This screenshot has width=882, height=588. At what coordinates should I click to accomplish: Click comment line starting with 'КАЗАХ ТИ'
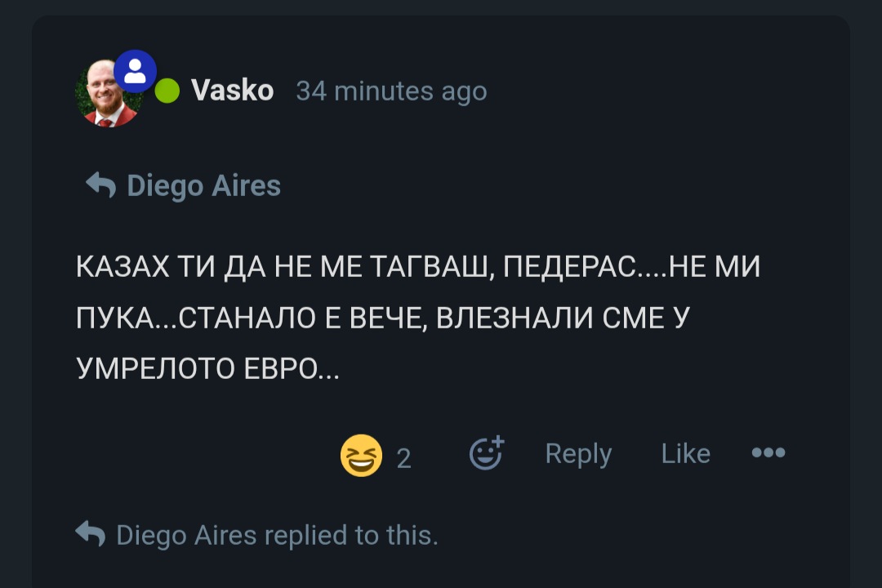(x=417, y=267)
